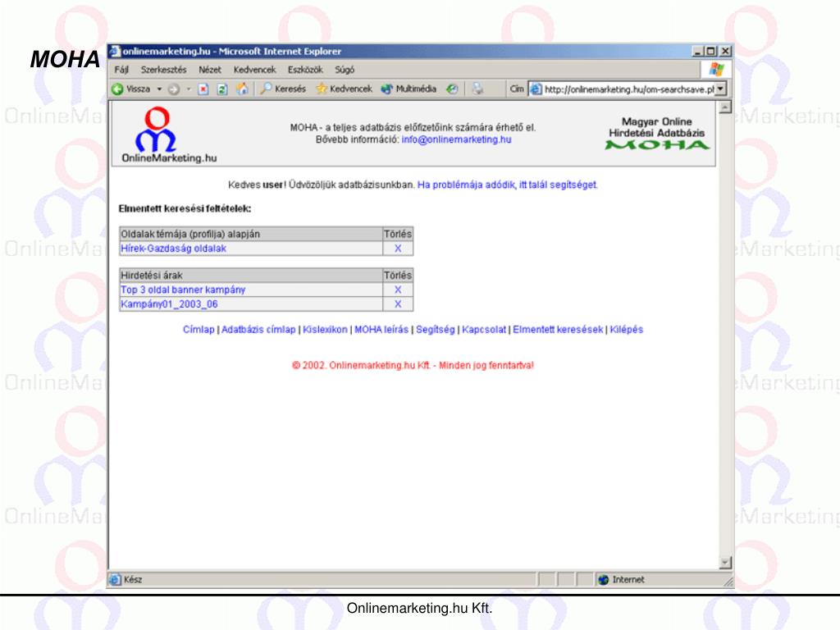The height and width of the screenshot is (630, 840).
Task: Expand the Vissza back history dropdown
Action: coord(159,89)
